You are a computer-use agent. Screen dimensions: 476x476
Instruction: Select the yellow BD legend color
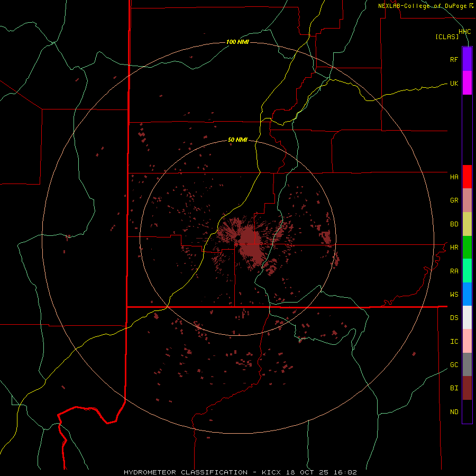pos(467,224)
